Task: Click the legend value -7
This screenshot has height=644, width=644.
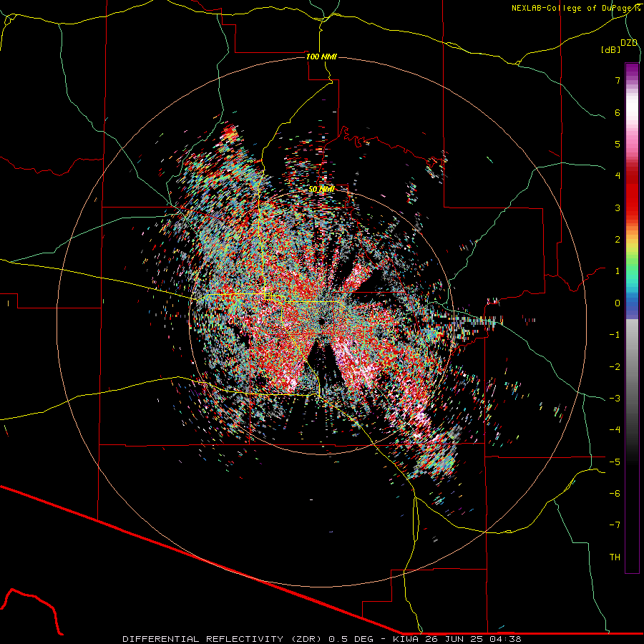Action: pos(615,525)
